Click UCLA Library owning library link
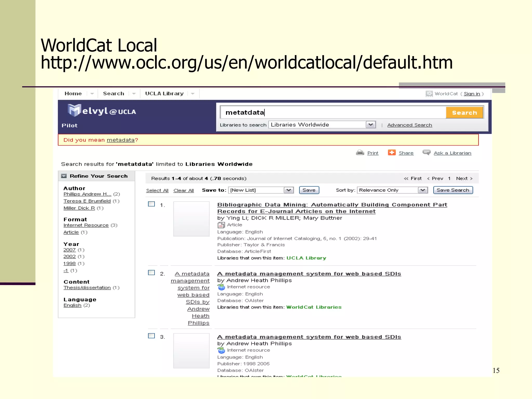The height and width of the screenshot is (399, 532). click(x=306, y=258)
